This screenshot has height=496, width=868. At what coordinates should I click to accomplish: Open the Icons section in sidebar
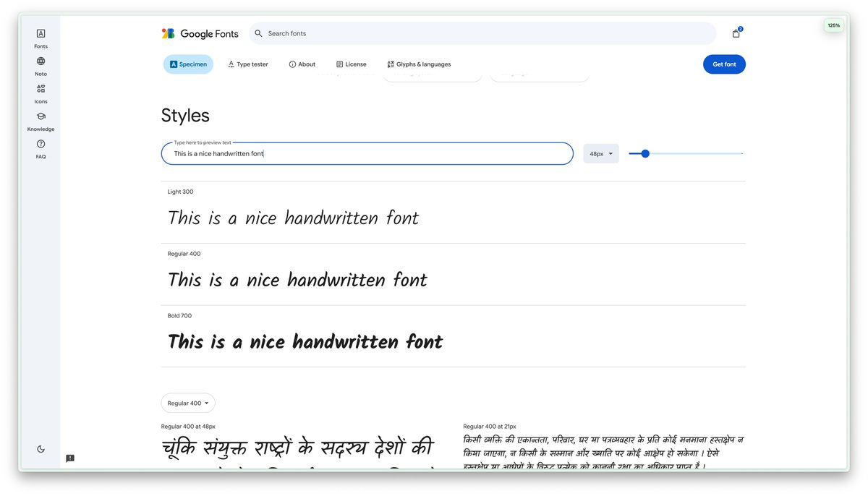pyautogui.click(x=41, y=93)
